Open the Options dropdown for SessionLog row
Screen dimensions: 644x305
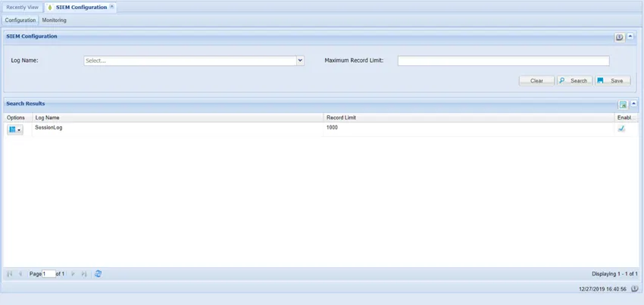(x=15, y=129)
